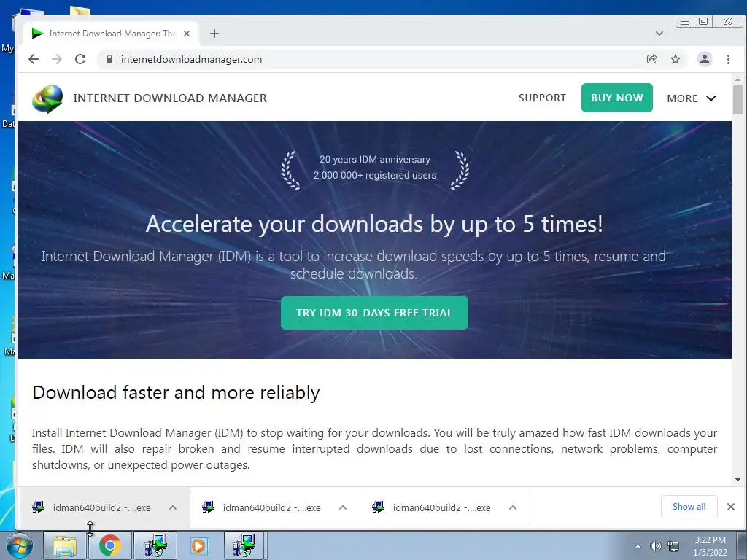Click the Accelerate your downloads headline
Viewport: 747px width, 560px height.
pyautogui.click(x=374, y=224)
